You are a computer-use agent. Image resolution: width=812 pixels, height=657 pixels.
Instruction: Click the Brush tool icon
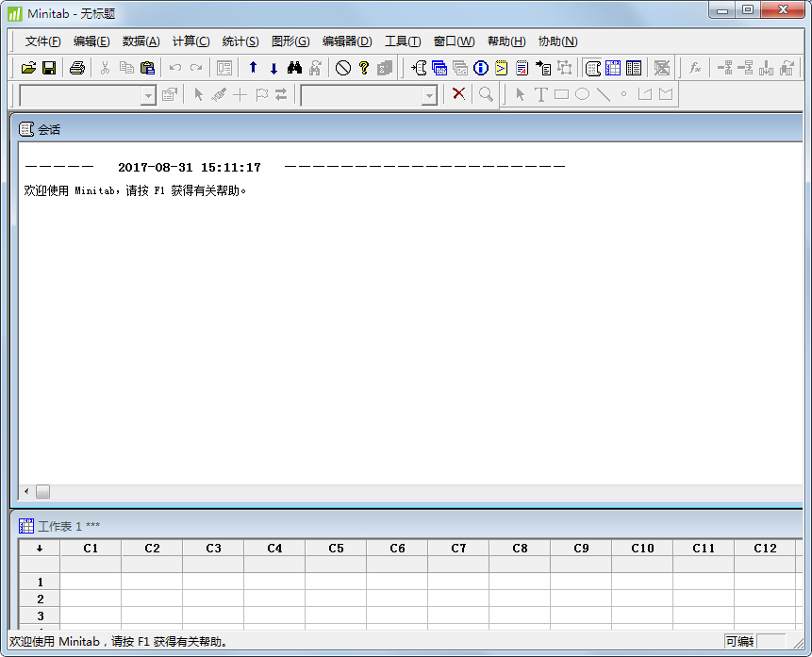click(219, 95)
